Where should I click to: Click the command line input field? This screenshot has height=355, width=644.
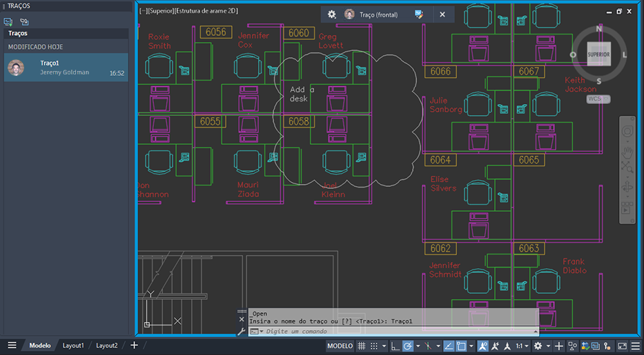398,332
